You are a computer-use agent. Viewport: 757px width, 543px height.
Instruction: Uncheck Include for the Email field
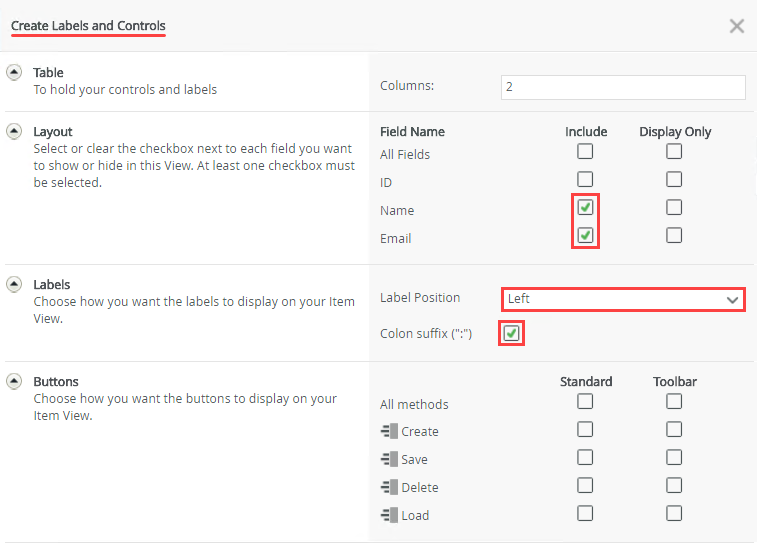click(585, 236)
